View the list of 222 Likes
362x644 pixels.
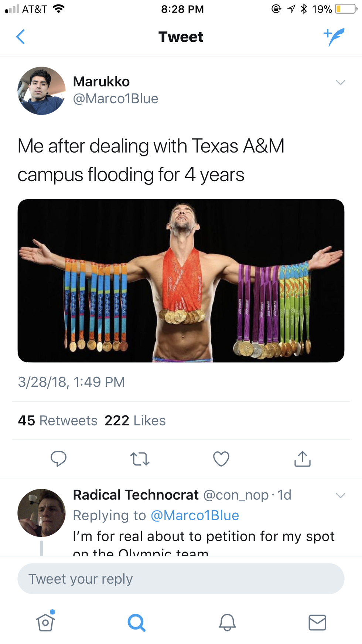135,421
